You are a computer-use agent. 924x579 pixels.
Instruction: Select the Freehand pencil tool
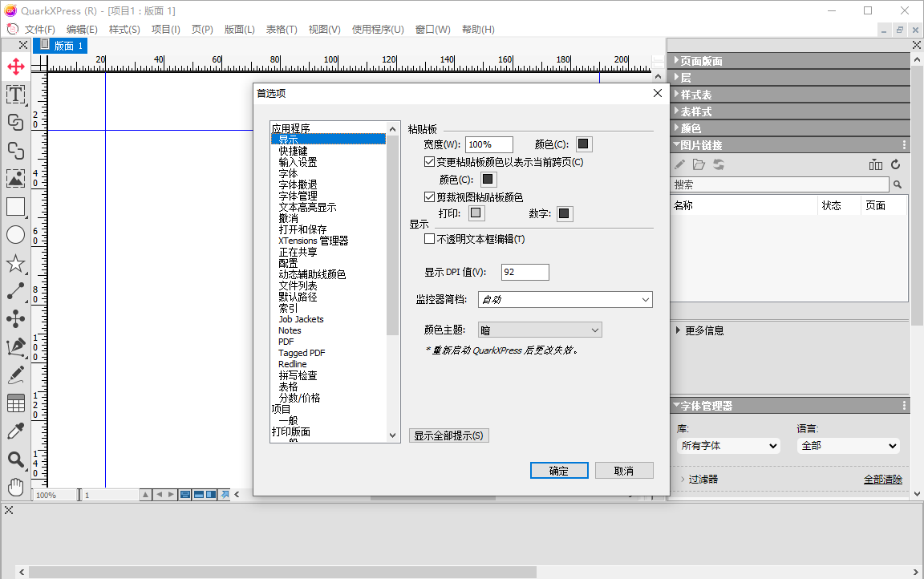pyautogui.click(x=16, y=375)
